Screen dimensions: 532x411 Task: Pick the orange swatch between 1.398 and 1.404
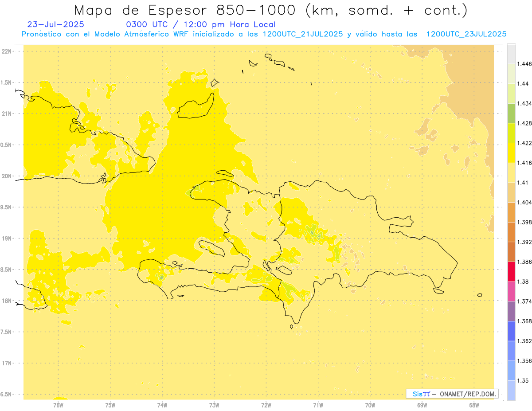click(x=511, y=212)
